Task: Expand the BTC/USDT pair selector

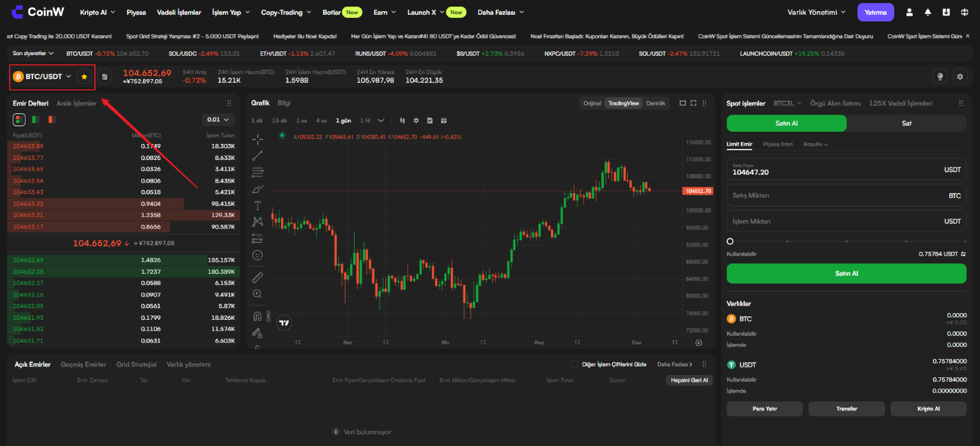Action: click(x=43, y=77)
